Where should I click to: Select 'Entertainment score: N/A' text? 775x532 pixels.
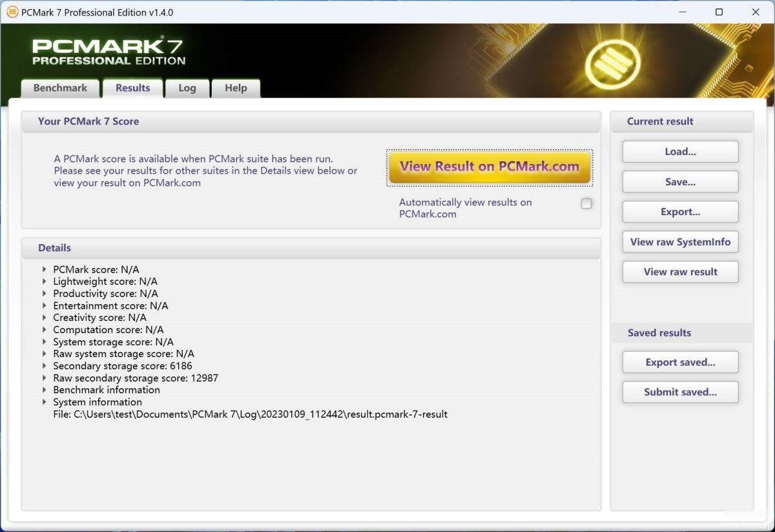(110, 305)
